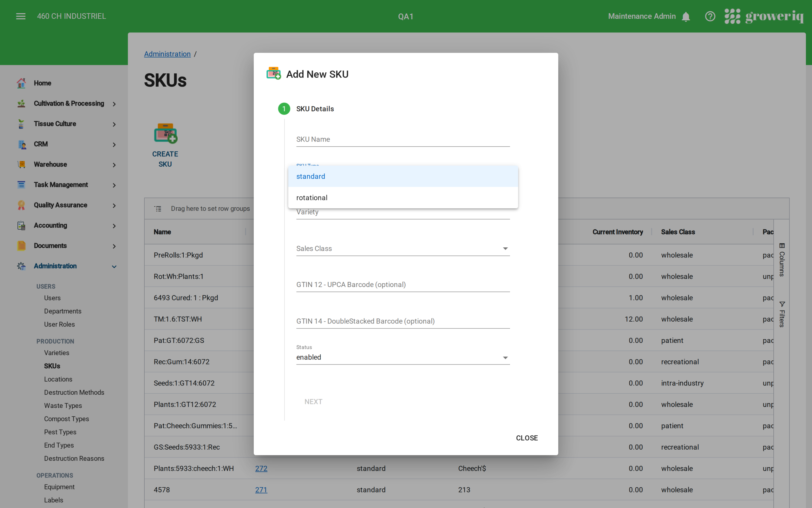812x508 pixels.
Task: Open the help question mark icon
Action: tap(710, 16)
